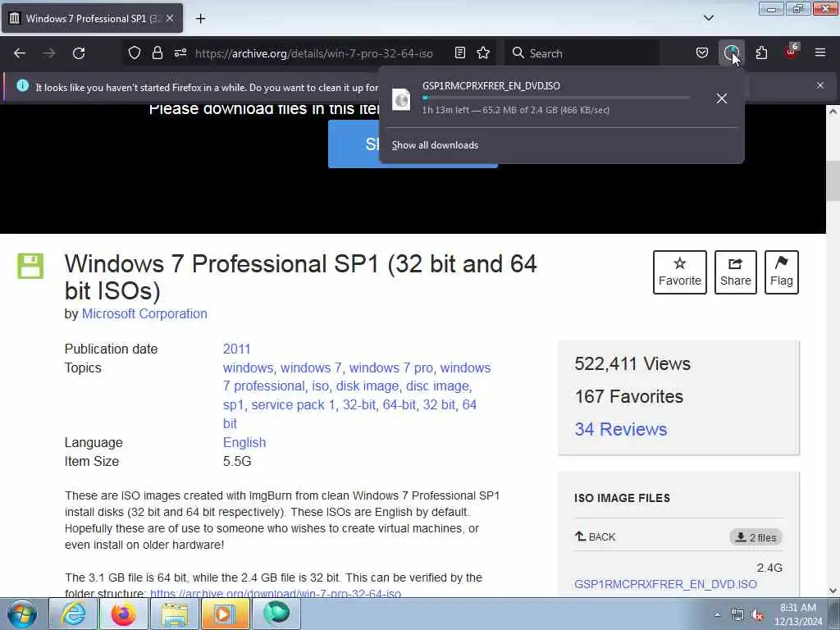This screenshot has height=630, width=840.
Task: Click the Item Size value '5.5G'
Action: [237, 461]
